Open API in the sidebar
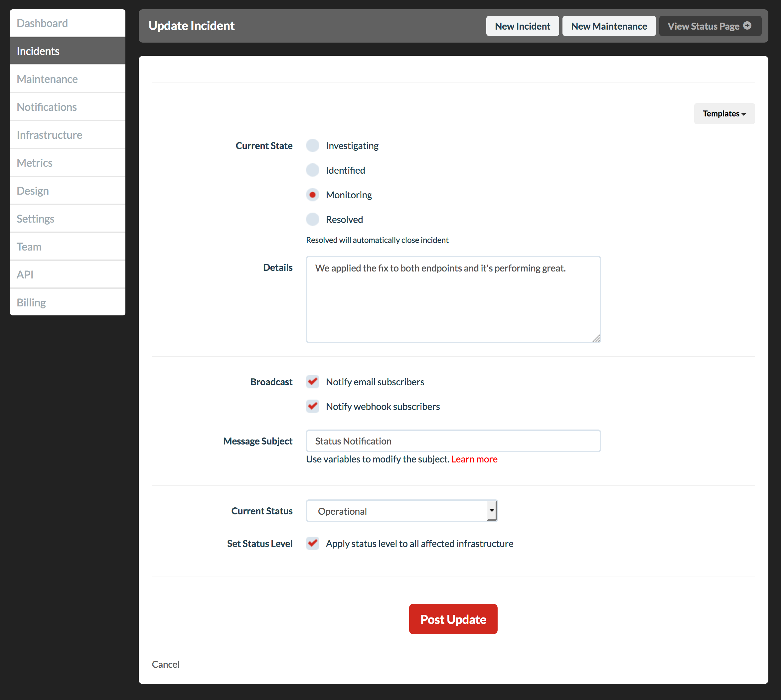Viewport: 781px width, 700px height. click(x=68, y=274)
